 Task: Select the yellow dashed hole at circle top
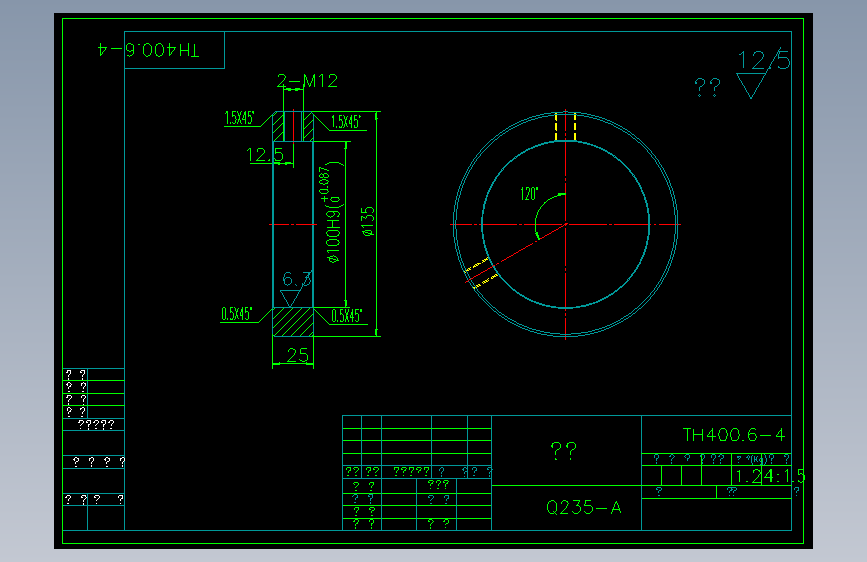coord(566,127)
